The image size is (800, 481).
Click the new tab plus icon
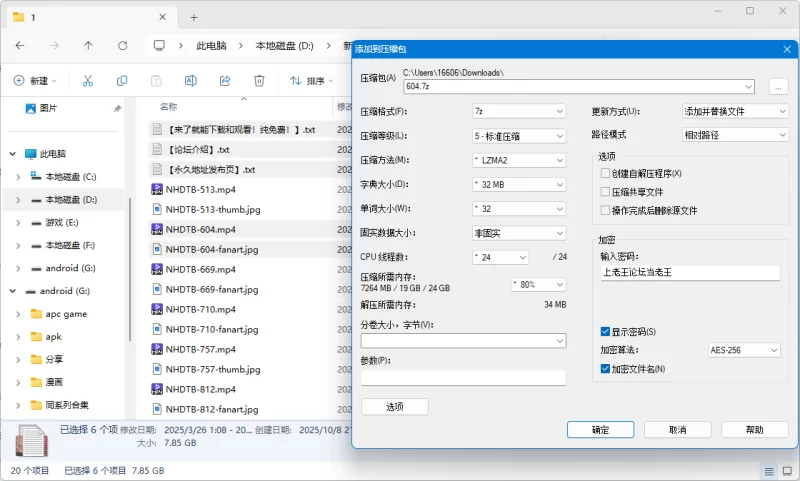click(x=194, y=17)
